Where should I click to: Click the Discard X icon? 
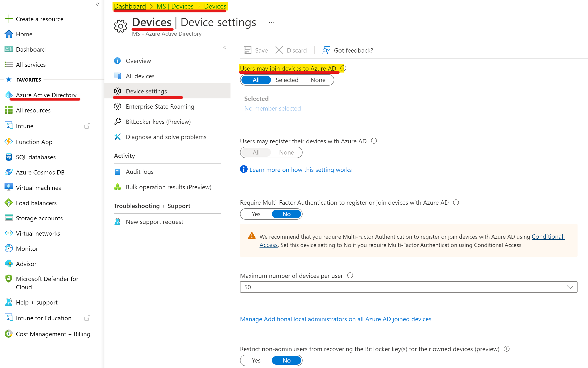coord(279,50)
